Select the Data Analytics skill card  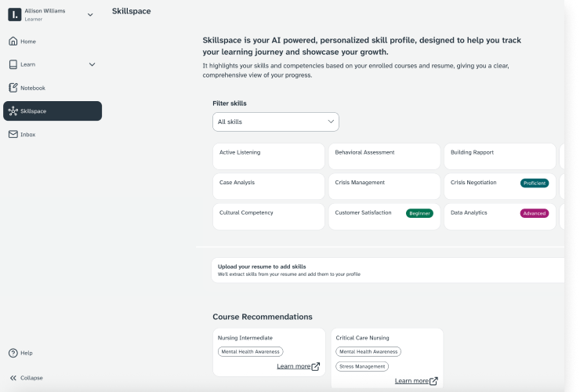(x=499, y=216)
